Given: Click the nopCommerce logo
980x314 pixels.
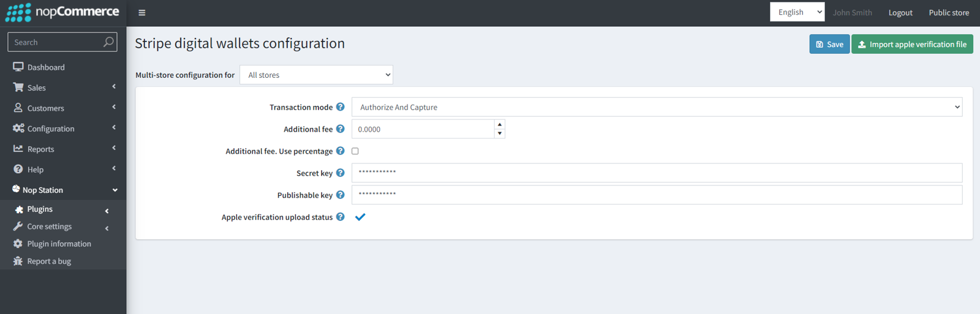Looking at the screenshot, I should [x=62, y=12].
